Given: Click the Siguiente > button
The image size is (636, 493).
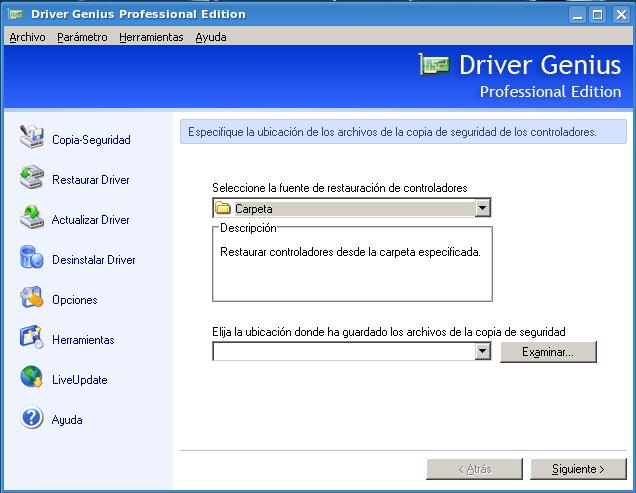Looking at the screenshot, I should pos(578,469).
